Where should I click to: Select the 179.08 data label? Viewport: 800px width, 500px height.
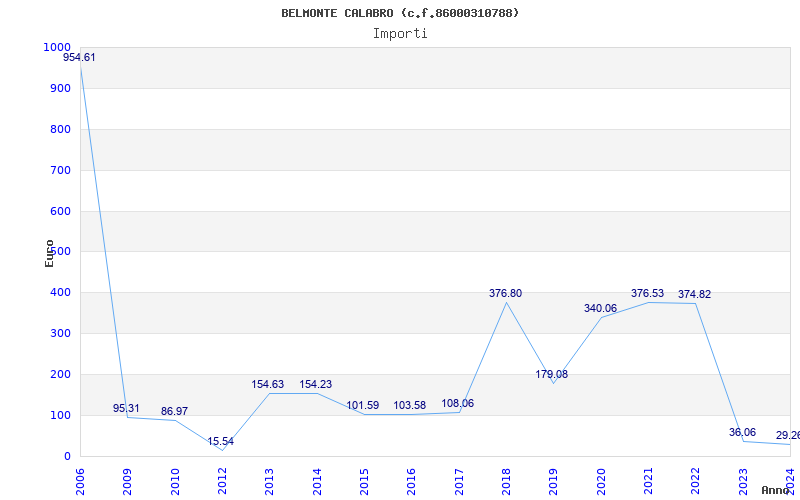pos(552,374)
